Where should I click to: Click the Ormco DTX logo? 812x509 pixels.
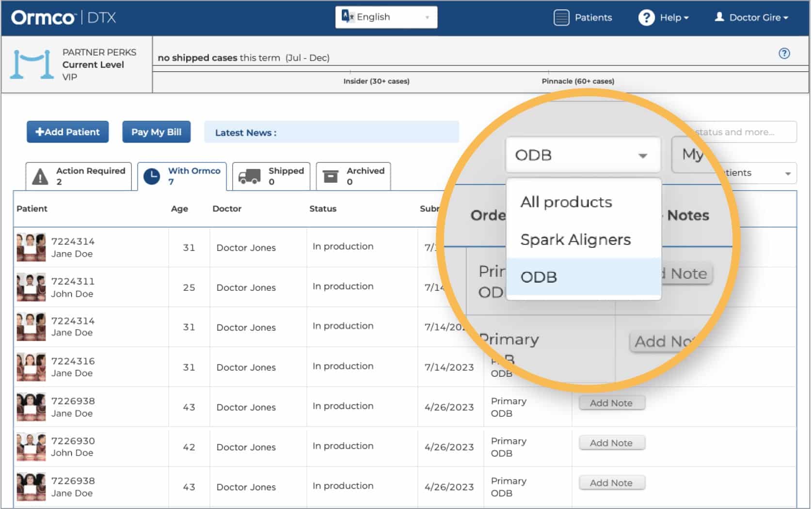pos(64,17)
